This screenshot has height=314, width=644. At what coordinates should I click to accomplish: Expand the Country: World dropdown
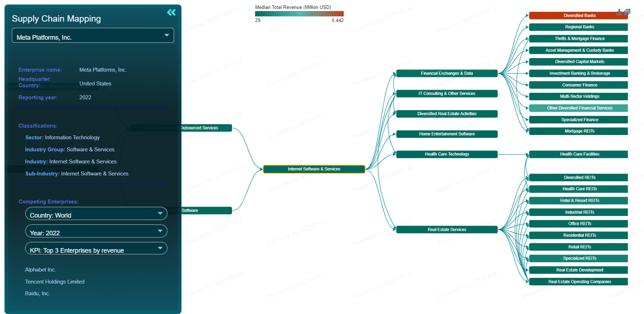96,214
